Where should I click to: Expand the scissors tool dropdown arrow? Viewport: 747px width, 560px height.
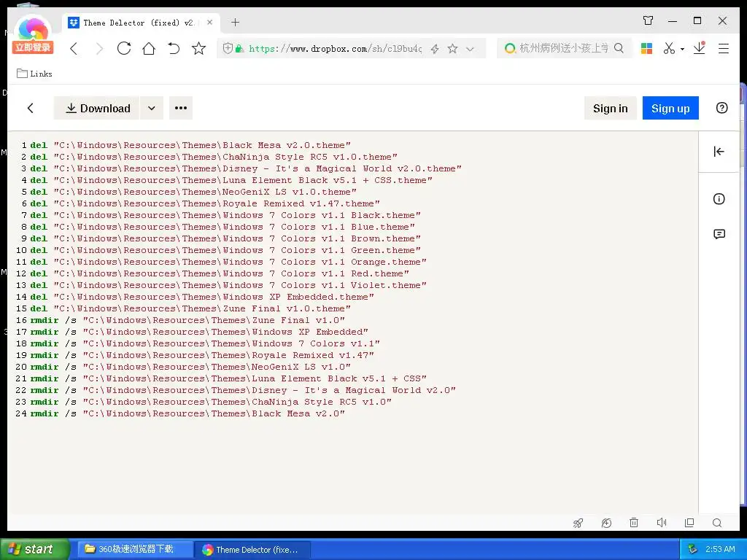point(682,49)
